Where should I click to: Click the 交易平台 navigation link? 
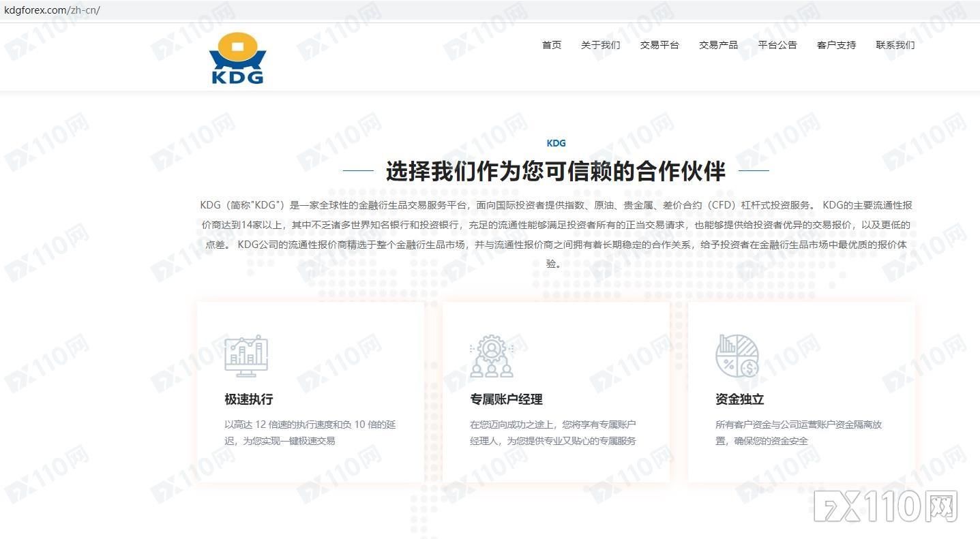[659, 45]
